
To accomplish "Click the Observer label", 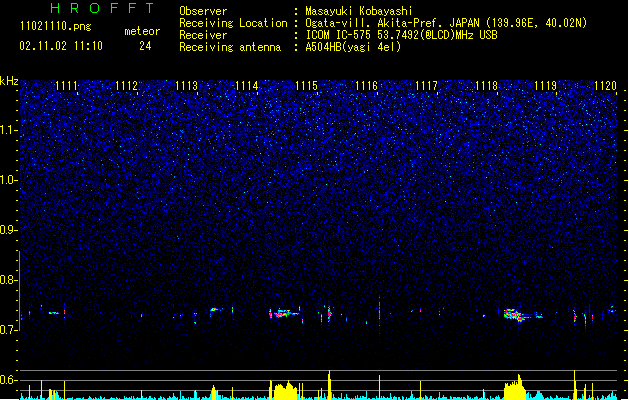I will (203, 11).
